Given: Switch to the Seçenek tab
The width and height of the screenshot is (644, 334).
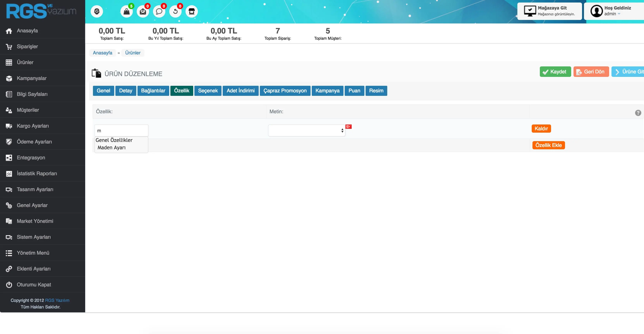Looking at the screenshot, I should 208,90.
